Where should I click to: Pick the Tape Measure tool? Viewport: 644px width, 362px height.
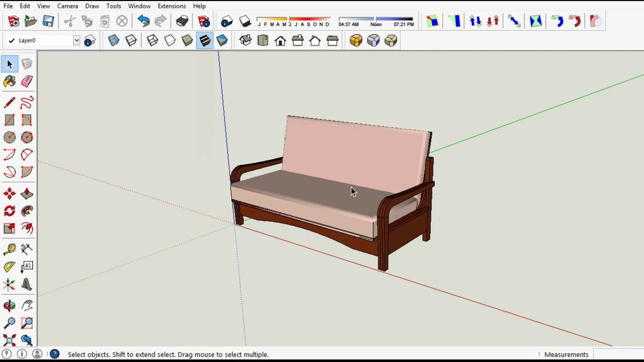pos(9,249)
